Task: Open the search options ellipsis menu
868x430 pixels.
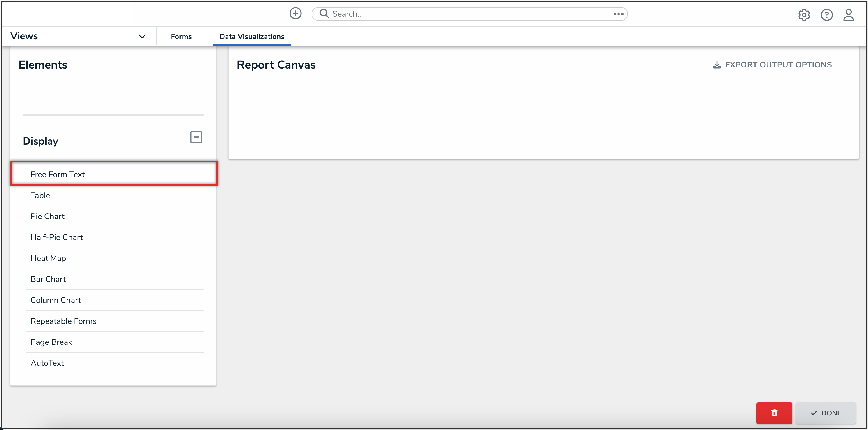Action: 618,14
